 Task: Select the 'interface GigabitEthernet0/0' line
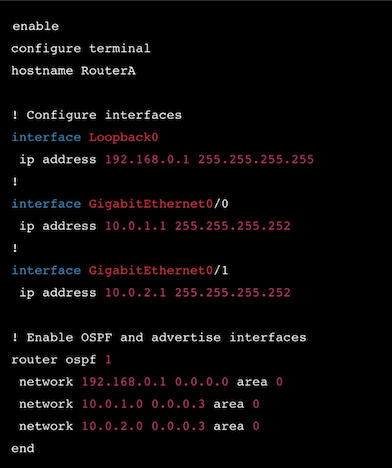(120, 204)
